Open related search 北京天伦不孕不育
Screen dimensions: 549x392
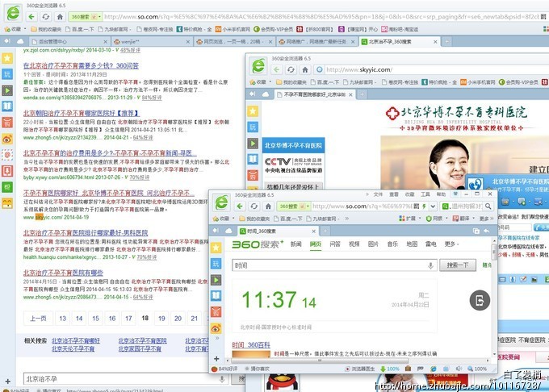(73, 348)
